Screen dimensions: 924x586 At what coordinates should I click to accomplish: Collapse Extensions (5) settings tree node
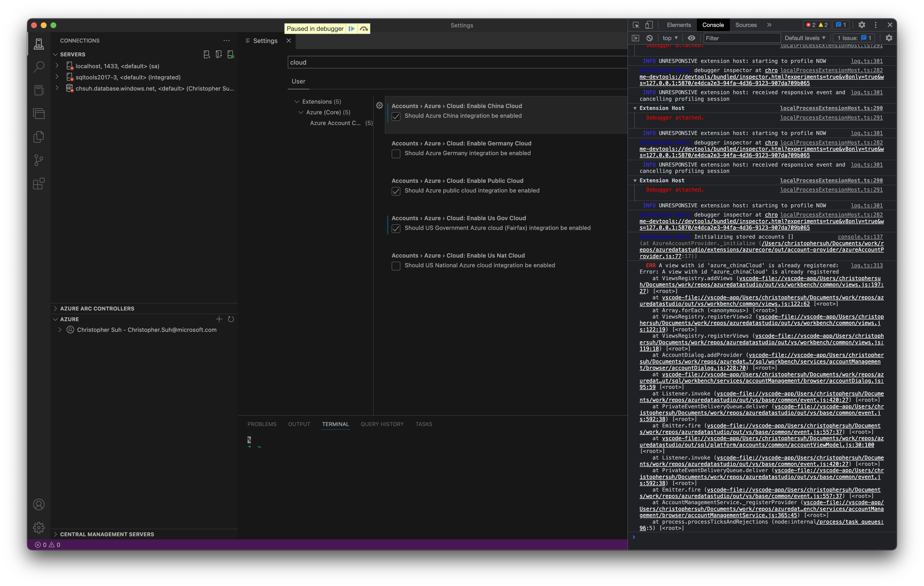(x=297, y=101)
